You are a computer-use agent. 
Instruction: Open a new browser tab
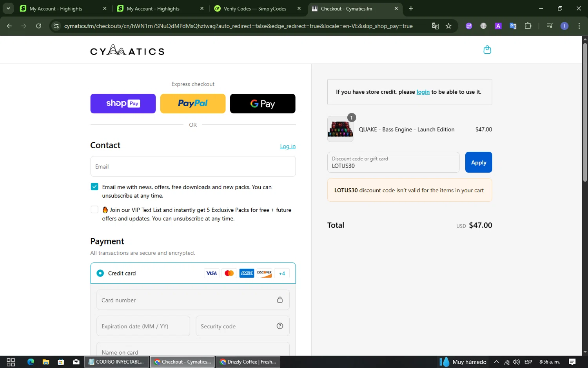coord(411,9)
